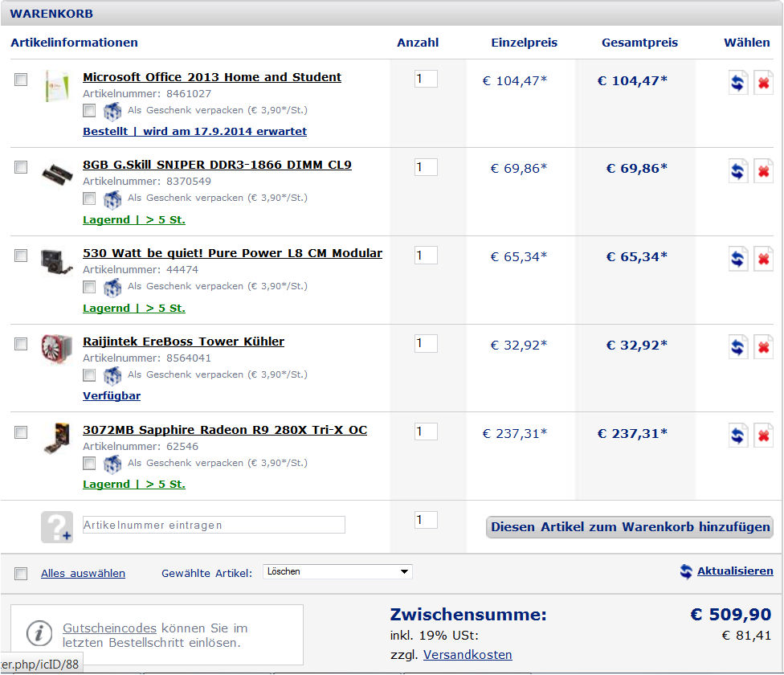
Task: Open be quiet! power supply thumbnail
Action: click(57, 262)
